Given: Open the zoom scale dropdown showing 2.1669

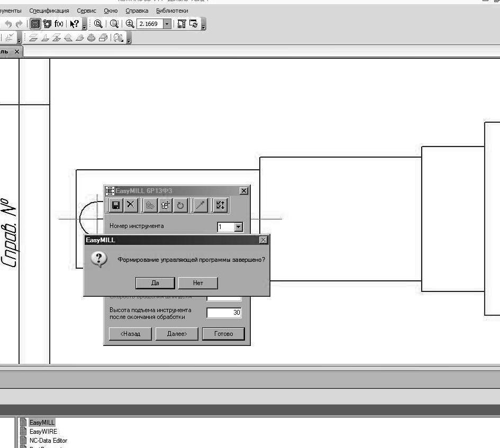Looking at the screenshot, I should (167, 24).
